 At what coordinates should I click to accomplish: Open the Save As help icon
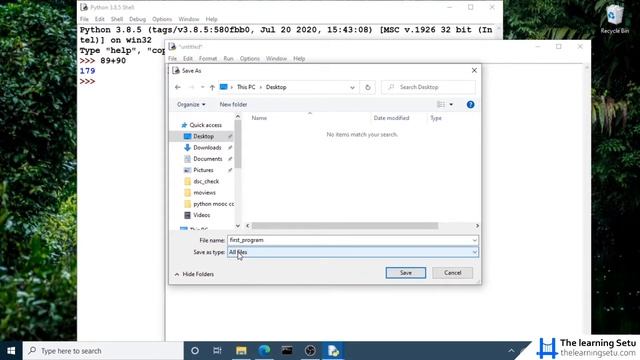[470, 104]
